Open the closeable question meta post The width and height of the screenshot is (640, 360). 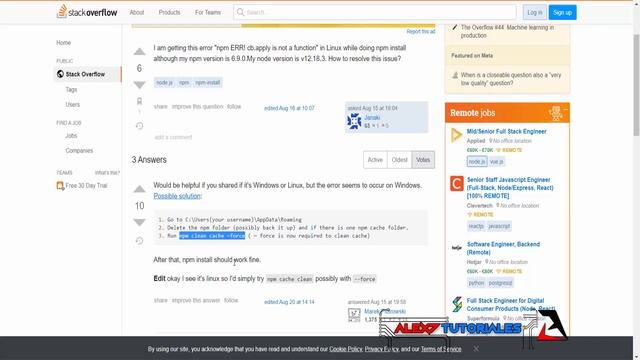511,79
